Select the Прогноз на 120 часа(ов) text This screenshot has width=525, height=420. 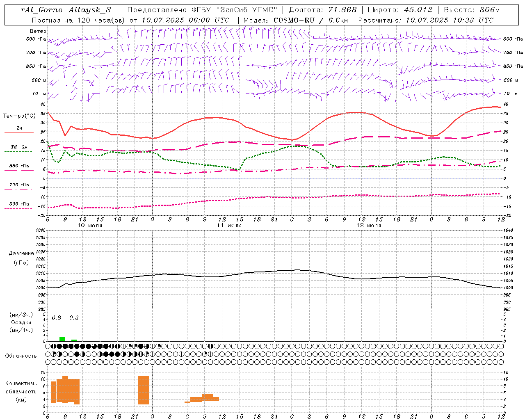coord(78,20)
